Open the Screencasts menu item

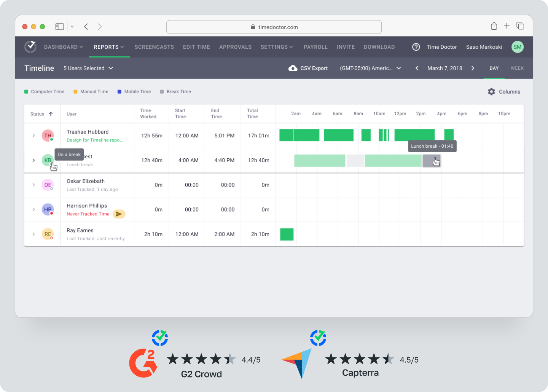click(x=154, y=47)
